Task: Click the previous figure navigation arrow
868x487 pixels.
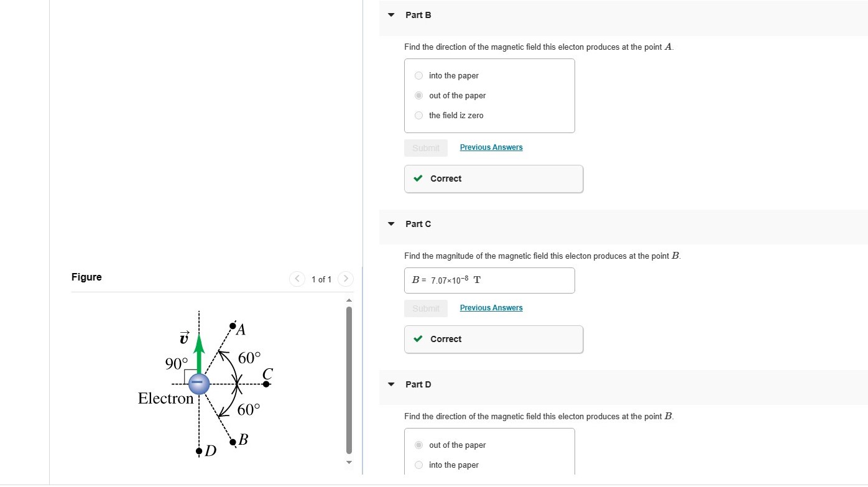Action: click(297, 279)
